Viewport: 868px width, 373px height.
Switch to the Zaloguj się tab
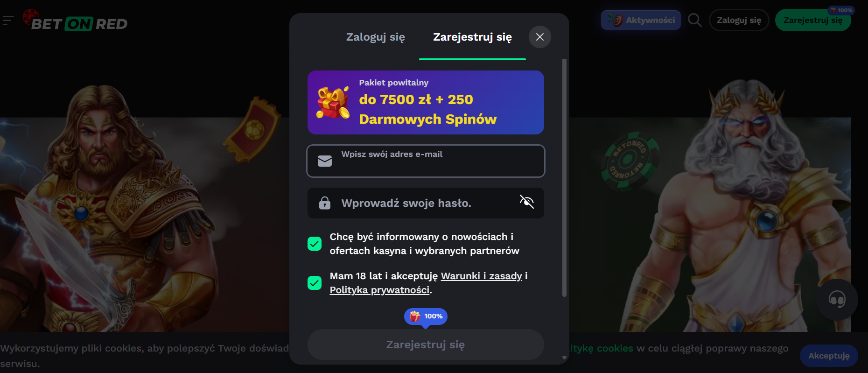(x=376, y=37)
